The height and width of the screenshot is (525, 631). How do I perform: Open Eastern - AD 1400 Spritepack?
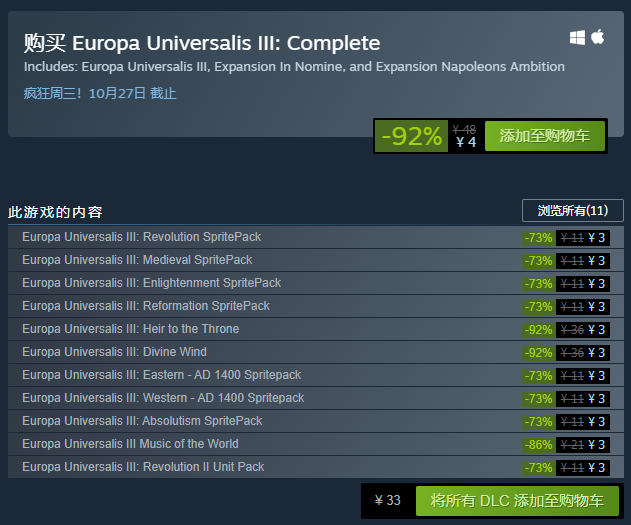click(161, 375)
